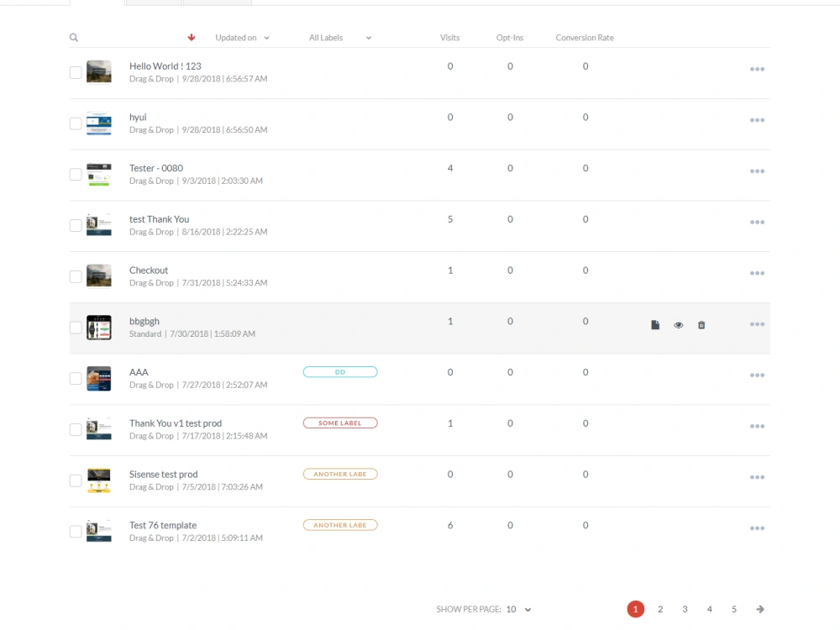Open Sisense test prod thumbnail
Viewport: 840px width, 630px height.
pos(99,480)
